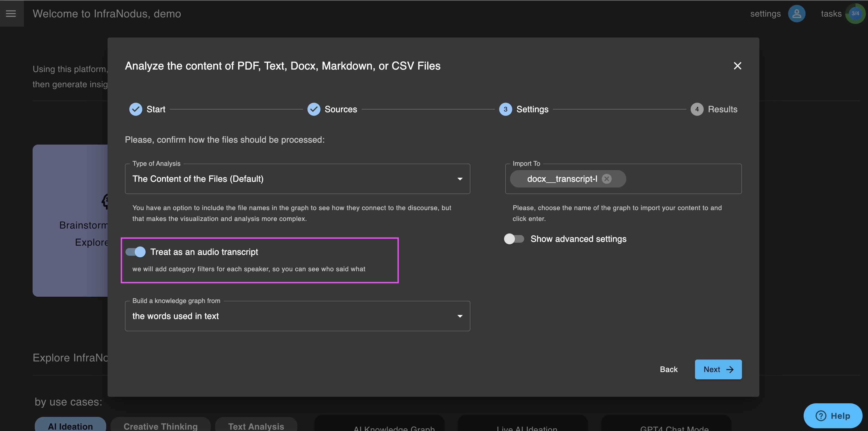Open the tasks link in header
Viewport: 868px width, 431px height.
point(831,14)
